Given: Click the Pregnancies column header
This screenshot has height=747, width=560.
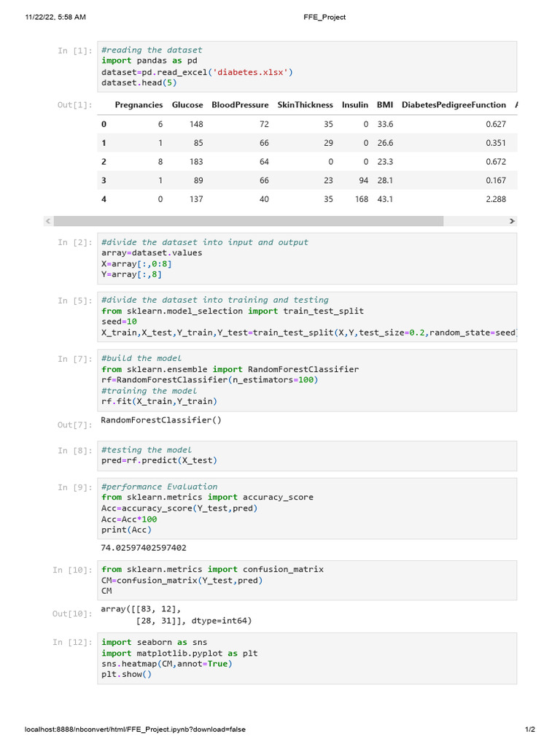Looking at the screenshot, I should coord(139,105).
